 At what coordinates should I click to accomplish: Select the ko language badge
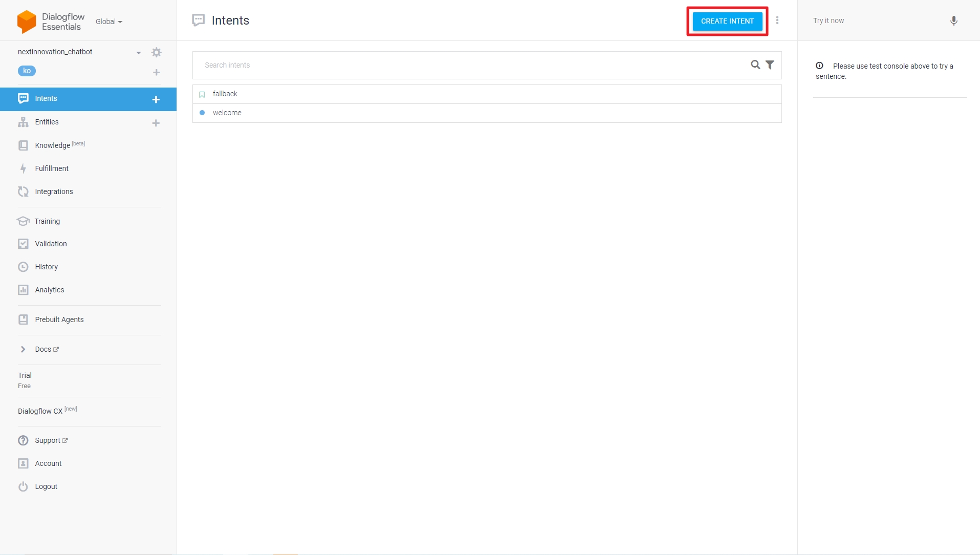(x=27, y=71)
